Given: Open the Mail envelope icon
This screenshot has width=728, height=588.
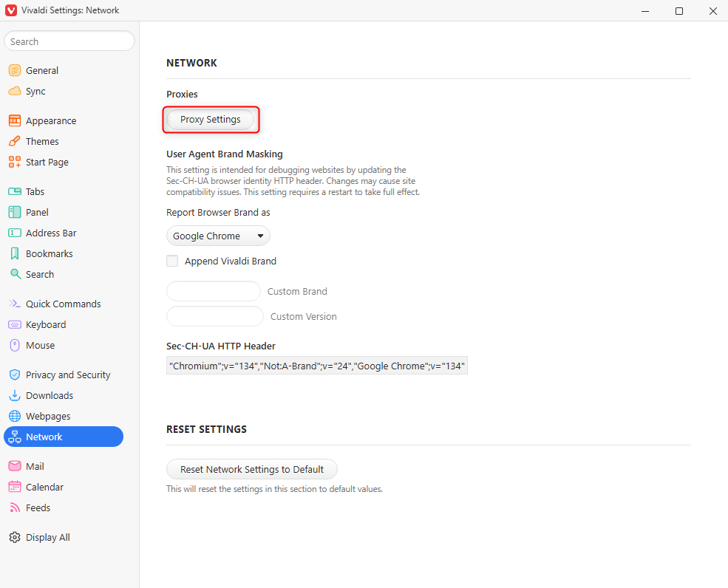Looking at the screenshot, I should tap(15, 466).
